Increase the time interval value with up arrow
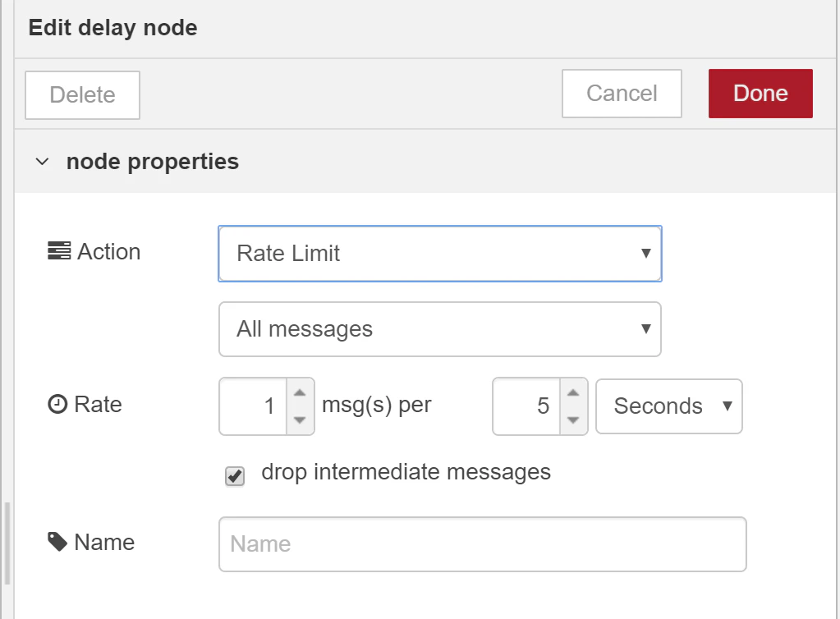The width and height of the screenshot is (840, 619). tap(573, 392)
